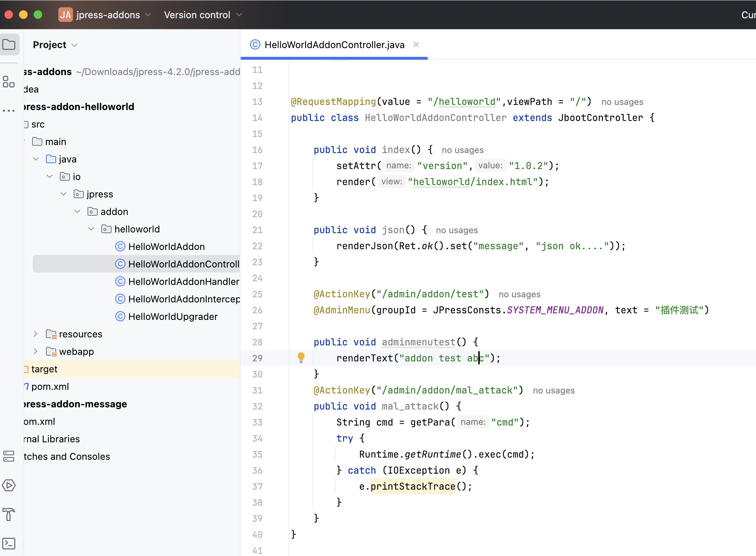Image resolution: width=756 pixels, height=556 pixels.
Task: Open the Project tool window folder icon
Action: click(9, 45)
